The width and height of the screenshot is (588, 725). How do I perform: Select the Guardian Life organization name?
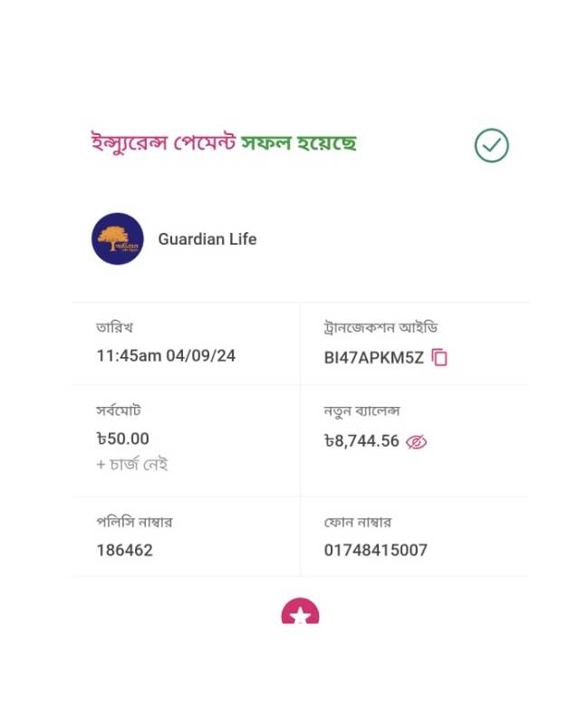(207, 239)
